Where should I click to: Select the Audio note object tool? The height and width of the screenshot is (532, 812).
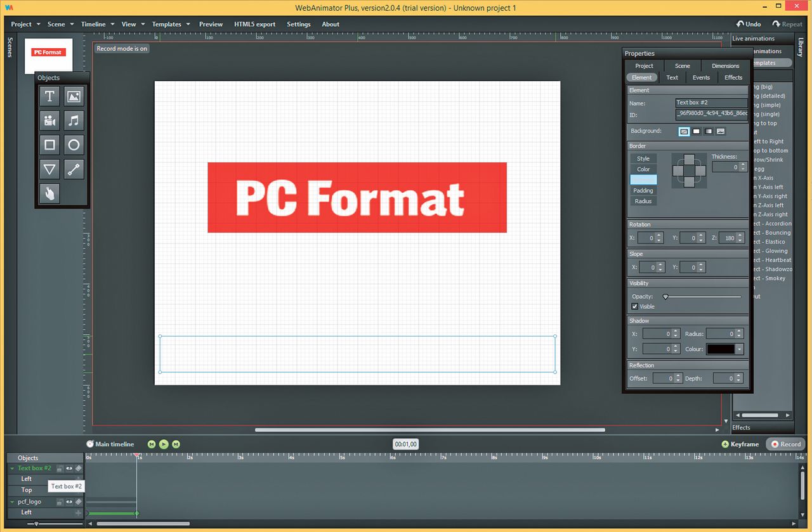74,120
